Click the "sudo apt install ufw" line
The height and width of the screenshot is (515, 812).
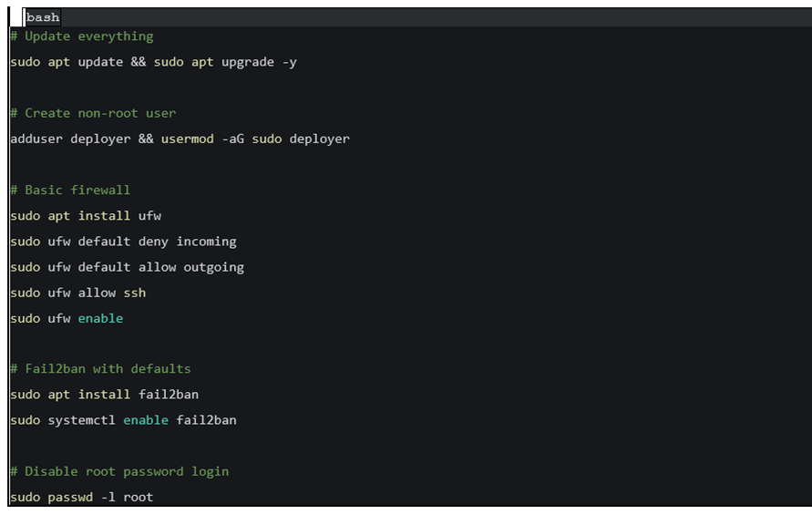click(x=86, y=216)
